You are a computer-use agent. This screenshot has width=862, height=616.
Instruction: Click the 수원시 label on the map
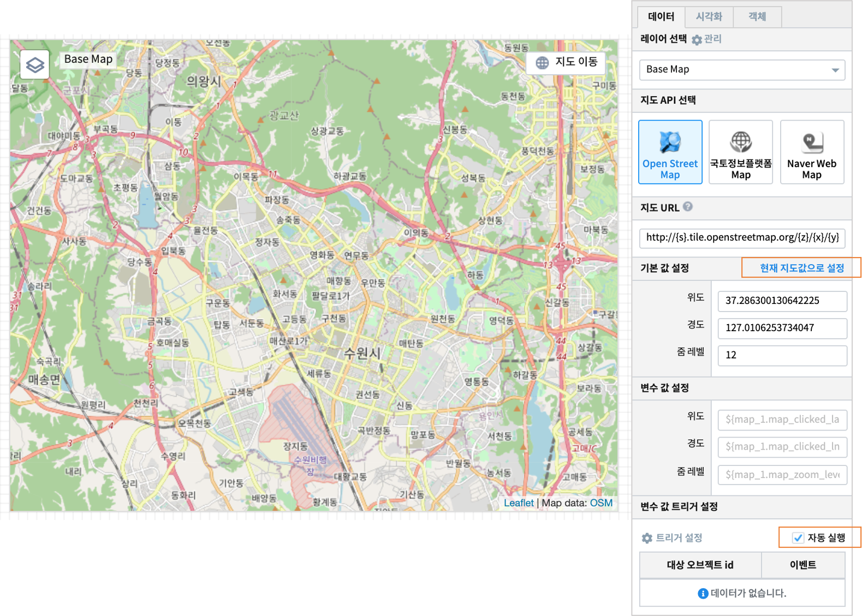[x=362, y=353]
